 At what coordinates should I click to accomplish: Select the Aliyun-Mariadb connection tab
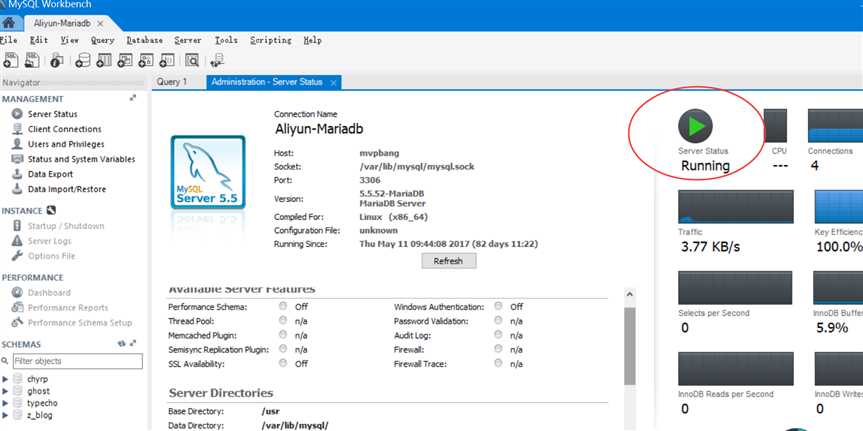62,24
